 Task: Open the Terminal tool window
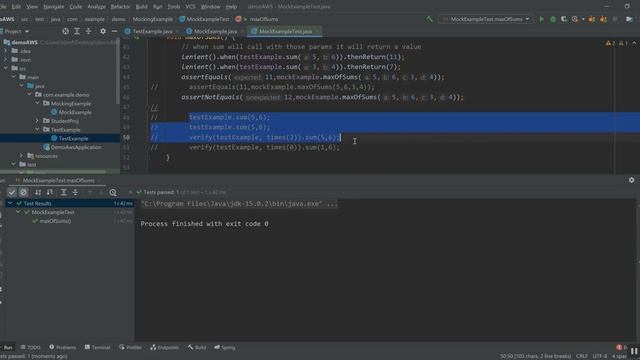coord(97,347)
